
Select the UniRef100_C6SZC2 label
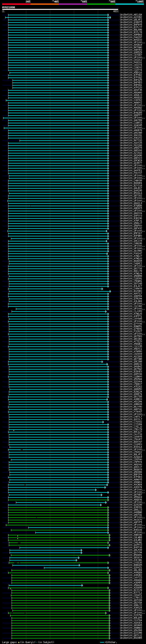(x=131, y=60)
